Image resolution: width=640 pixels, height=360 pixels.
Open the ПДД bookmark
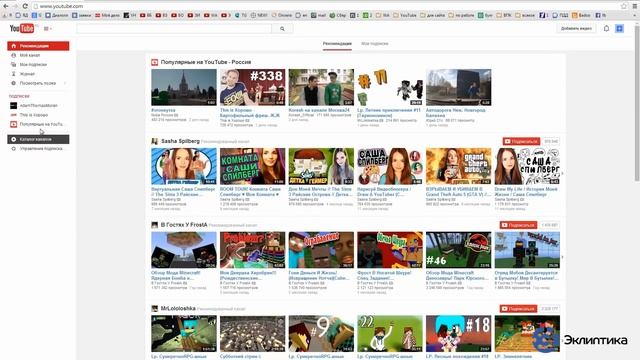point(560,15)
